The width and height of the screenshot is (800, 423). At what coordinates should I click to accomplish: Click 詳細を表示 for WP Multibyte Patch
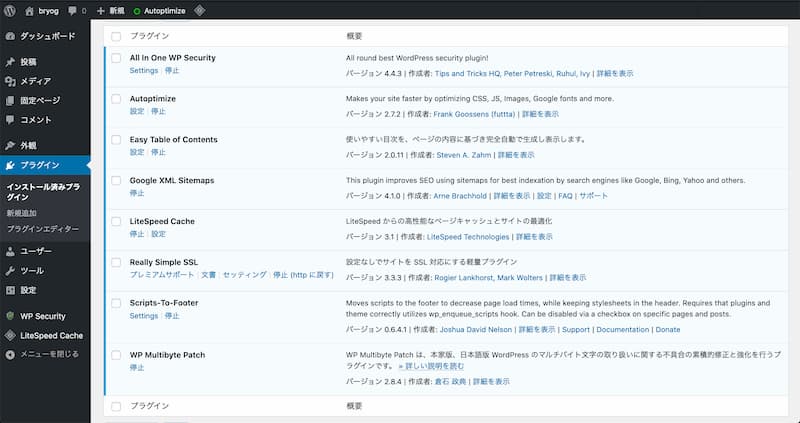tap(491, 382)
